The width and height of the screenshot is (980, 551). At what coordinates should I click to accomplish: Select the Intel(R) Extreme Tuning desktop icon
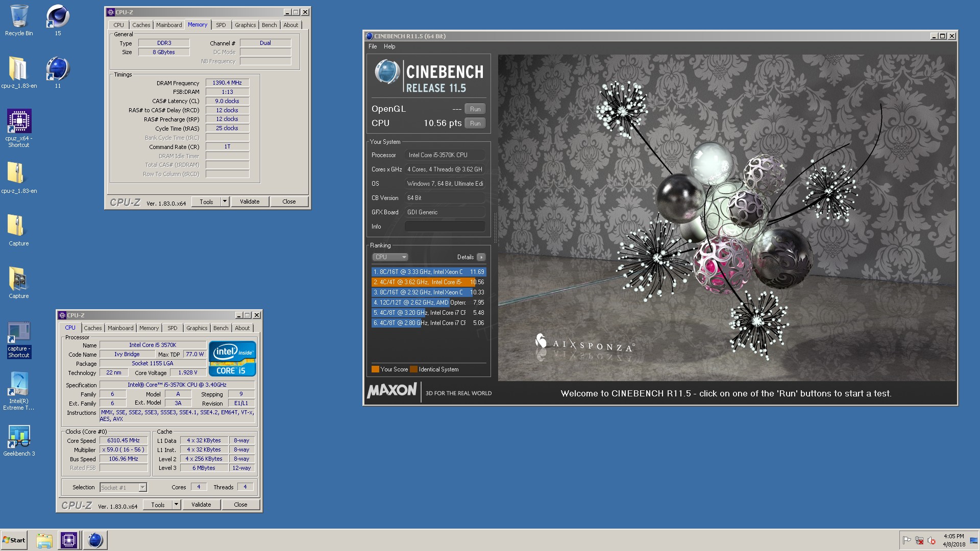pyautogui.click(x=19, y=391)
